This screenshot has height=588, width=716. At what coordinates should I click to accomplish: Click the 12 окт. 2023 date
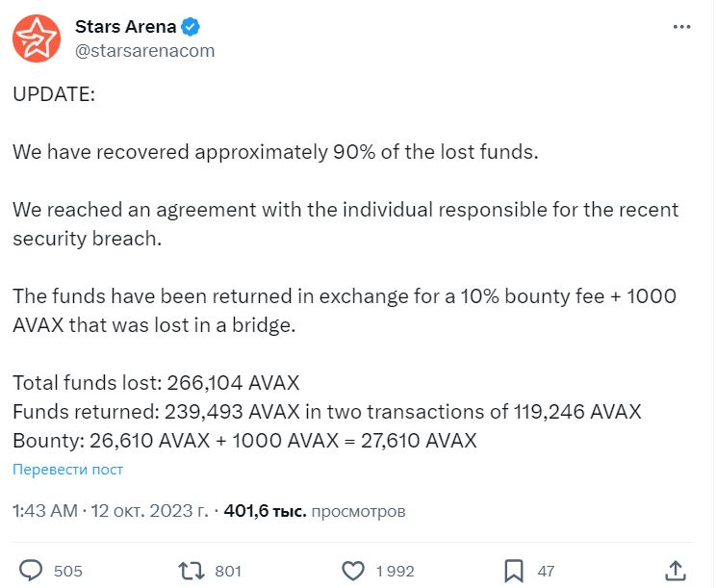[x=149, y=511]
